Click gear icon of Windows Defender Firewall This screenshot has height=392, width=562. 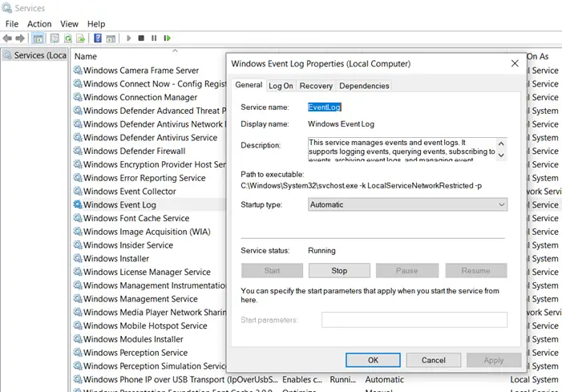click(x=78, y=151)
